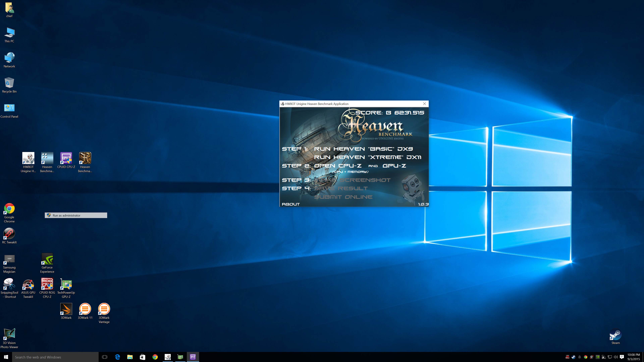Run Heaven "Xtreme" DX11 benchmark
The width and height of the screenshot is (644, 362).
pyautogui.click(x=367, y=157)
